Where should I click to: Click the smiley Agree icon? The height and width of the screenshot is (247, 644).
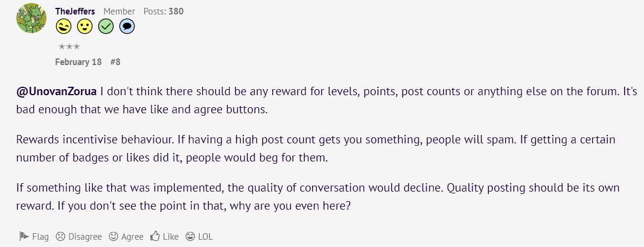click(113, 236)
